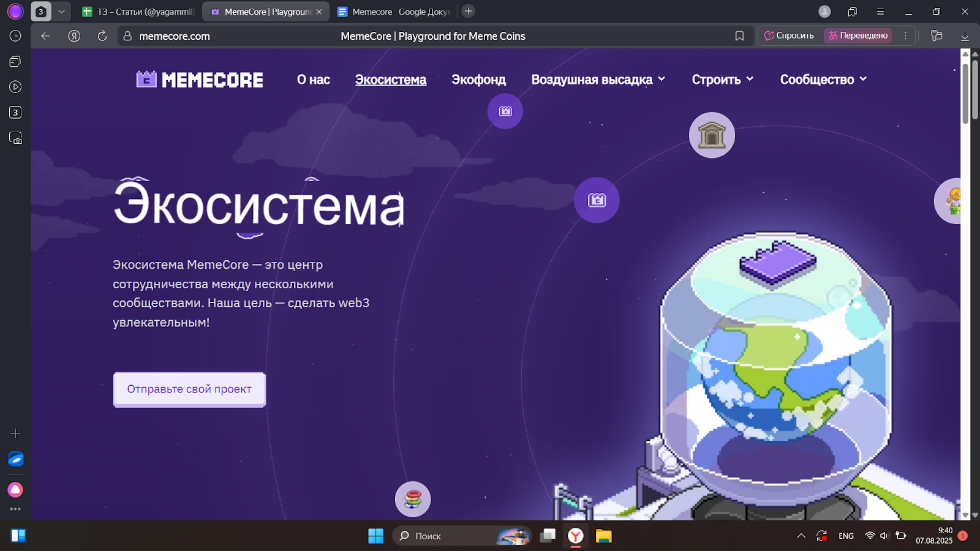980x551 pixels.
Task: Open browser main hamburger menu
Action: (880, 12)
